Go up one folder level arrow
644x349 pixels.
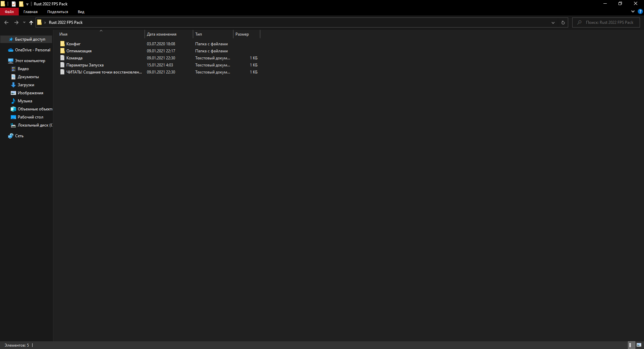click(31, 22)
